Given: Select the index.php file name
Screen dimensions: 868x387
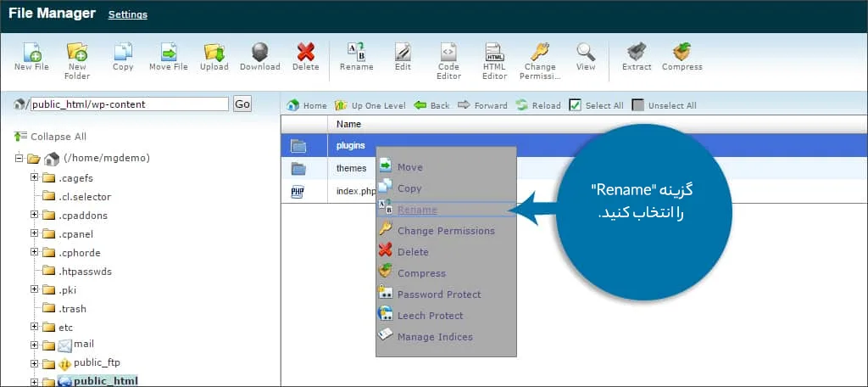Looking at the screenshot, I should (x=356, y=191).
